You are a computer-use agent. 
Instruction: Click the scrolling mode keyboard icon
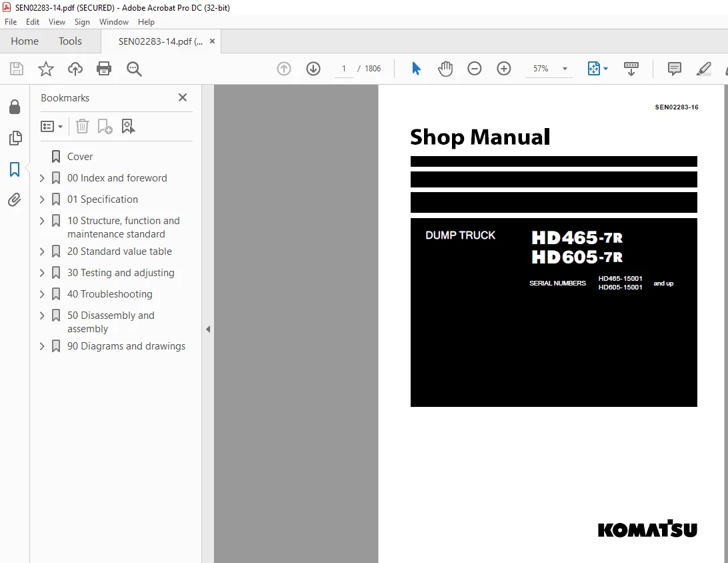[x=631, y=69]
